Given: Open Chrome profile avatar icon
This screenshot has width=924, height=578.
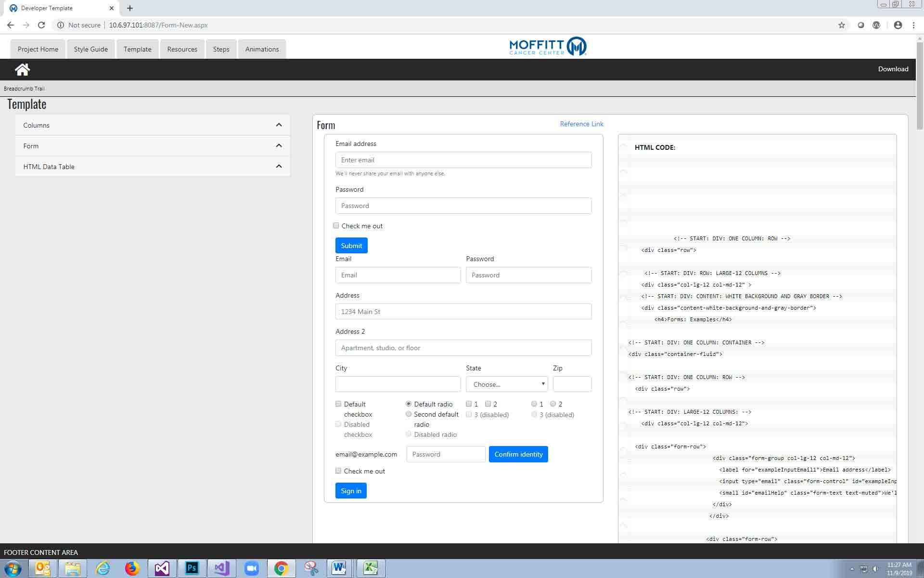Looking at the screenshot, I should pos(898,25).
